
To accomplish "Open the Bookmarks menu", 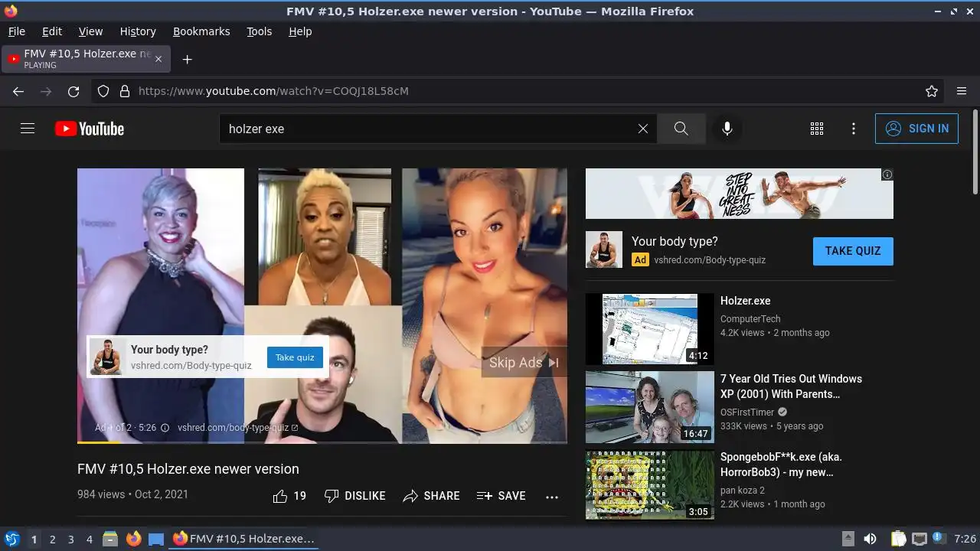I will click(x=201, y=31).
